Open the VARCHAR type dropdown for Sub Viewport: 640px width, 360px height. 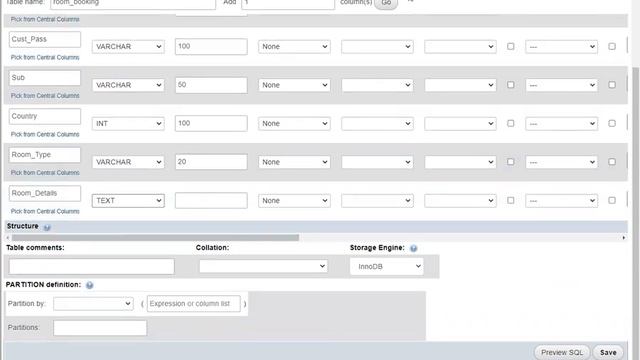click(x=128, y=85)
